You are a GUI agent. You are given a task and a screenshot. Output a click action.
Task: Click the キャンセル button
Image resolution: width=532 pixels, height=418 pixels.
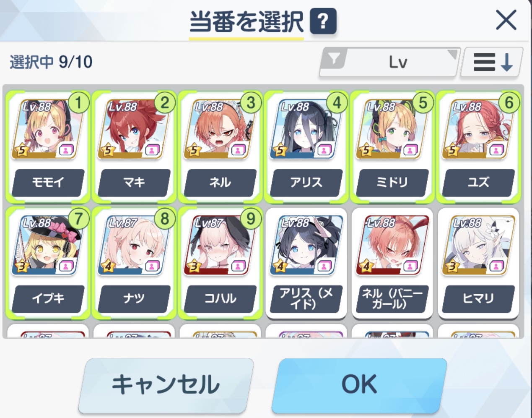(x=166, y=384)
